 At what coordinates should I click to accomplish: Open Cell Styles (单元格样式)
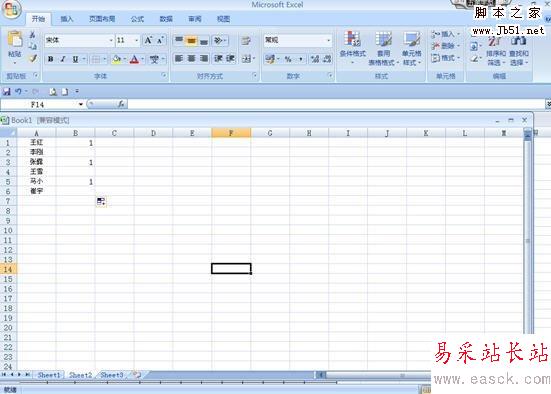(412, 48)
